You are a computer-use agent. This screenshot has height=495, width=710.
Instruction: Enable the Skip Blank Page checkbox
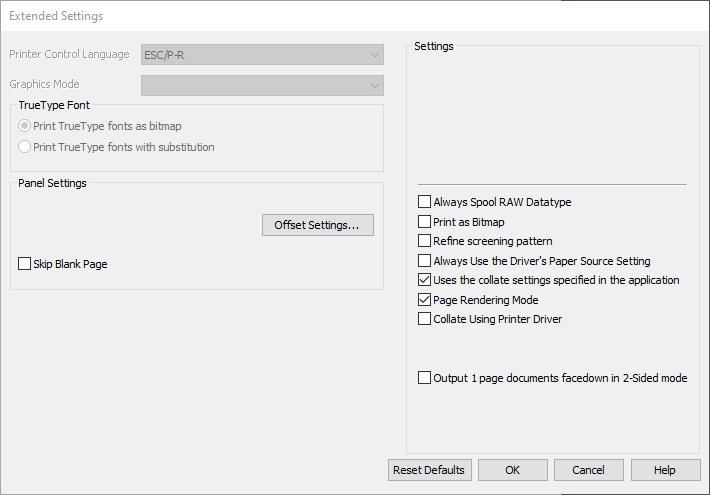(25, 264)
